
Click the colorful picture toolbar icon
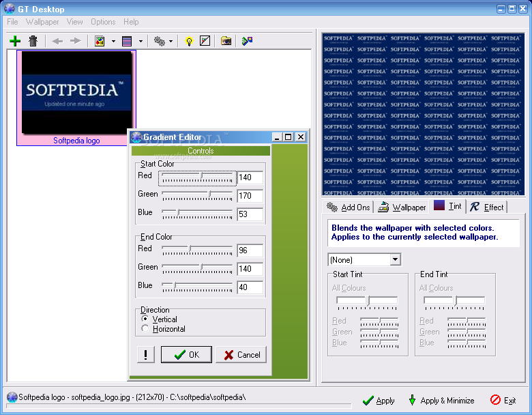point(100,41)
